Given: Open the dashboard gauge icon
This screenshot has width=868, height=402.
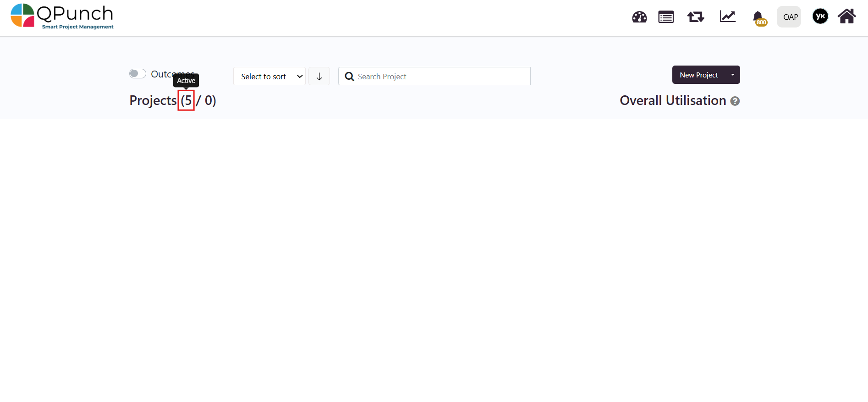Looking at the screenshot, I should pyautogui.click(x=639, y=17).
